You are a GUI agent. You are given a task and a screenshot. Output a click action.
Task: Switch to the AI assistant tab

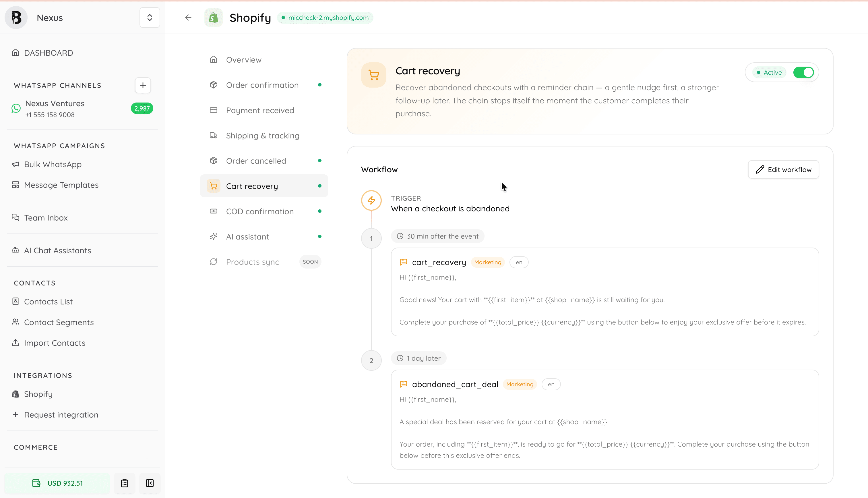click(x=264, y=237)
